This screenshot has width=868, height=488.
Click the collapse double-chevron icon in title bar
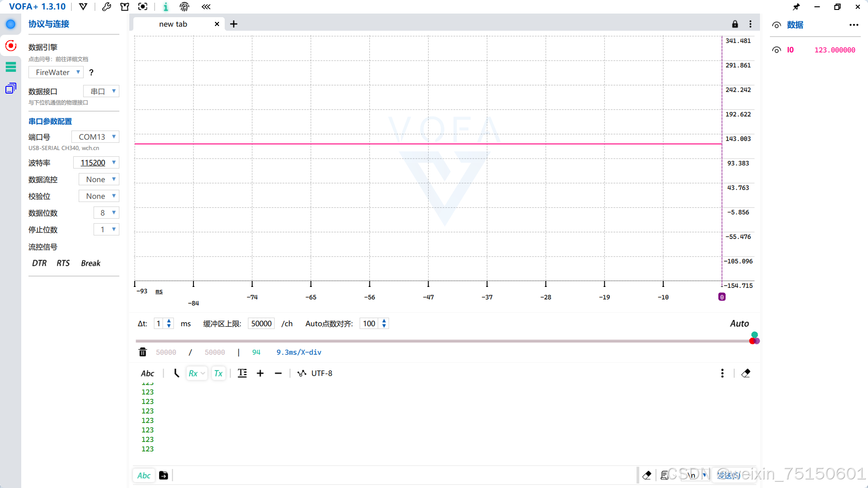tap(206, 7)
